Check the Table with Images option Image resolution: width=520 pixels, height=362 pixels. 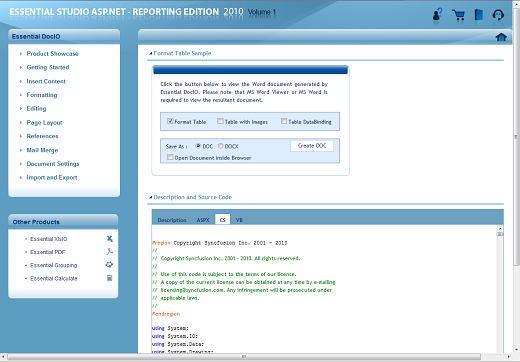click(220, 121)
